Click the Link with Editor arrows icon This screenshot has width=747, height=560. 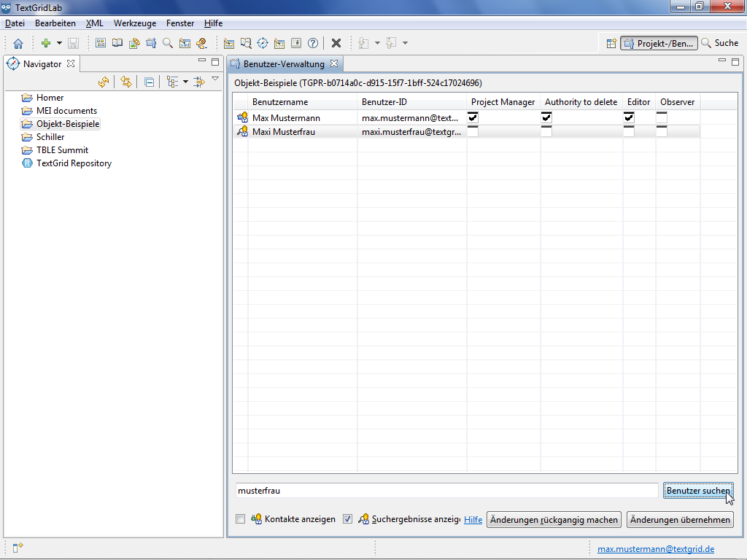(126, 82)
